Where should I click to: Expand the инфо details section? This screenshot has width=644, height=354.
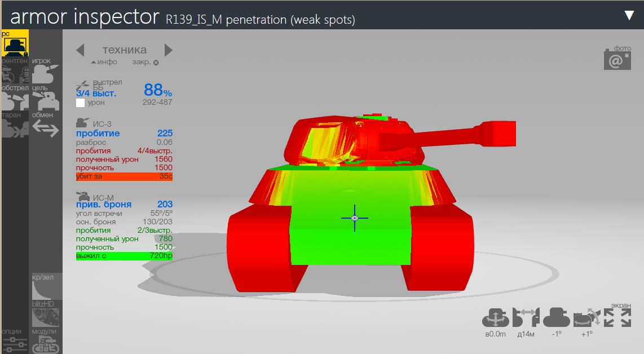pyautogui.click(x=104, y=62)
